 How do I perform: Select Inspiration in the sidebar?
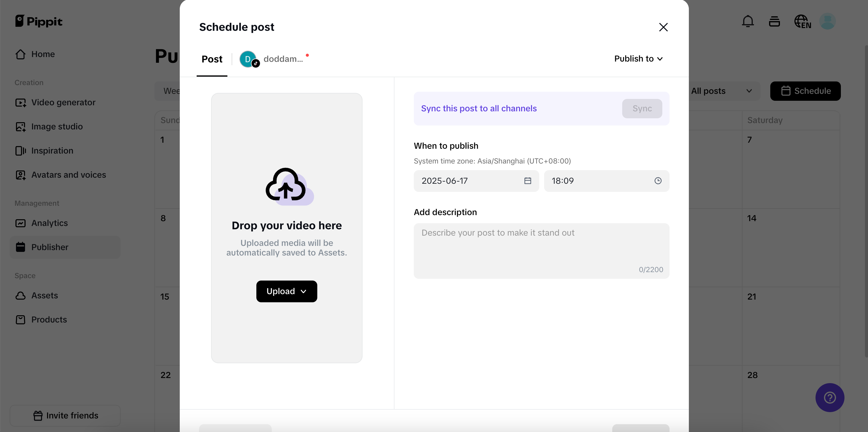pos(52,151)
